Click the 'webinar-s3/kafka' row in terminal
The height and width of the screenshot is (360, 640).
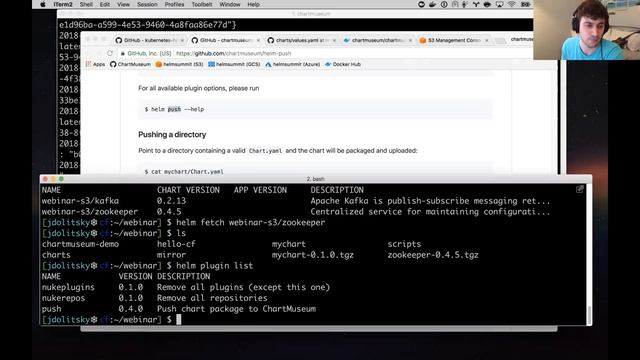[x=296, y=201]
